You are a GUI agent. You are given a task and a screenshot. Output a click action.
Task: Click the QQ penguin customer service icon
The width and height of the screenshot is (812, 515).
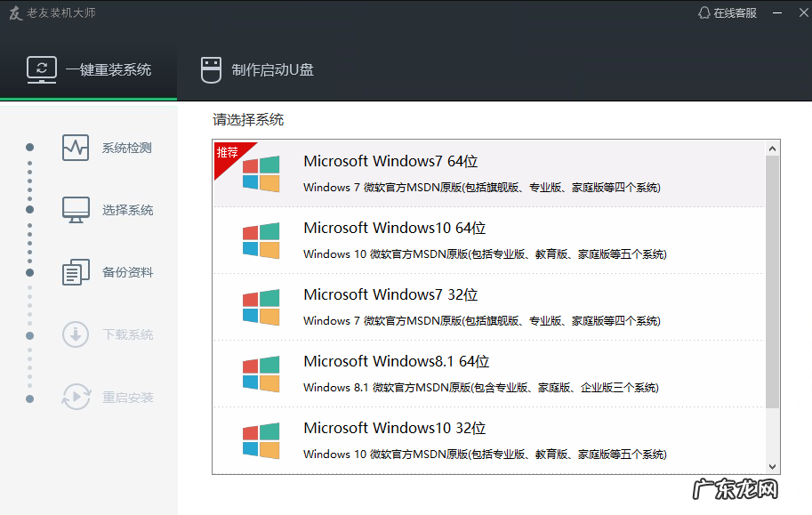(x=704, y=12)
